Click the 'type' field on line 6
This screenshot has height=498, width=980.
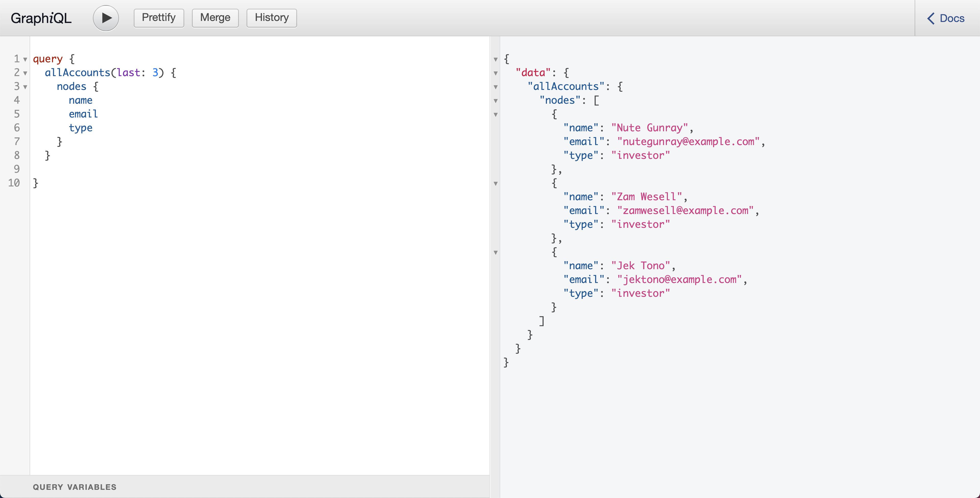81,128
